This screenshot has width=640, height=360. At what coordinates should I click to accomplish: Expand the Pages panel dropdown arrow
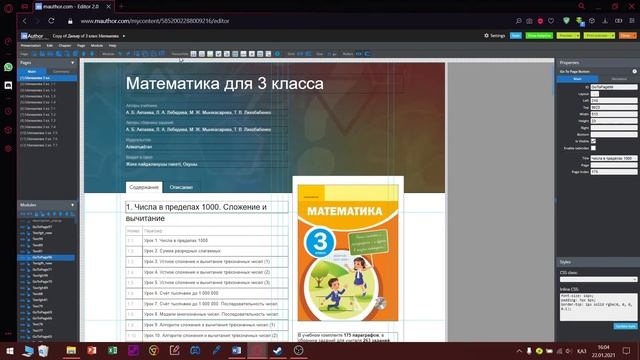(x=73, y=63)
